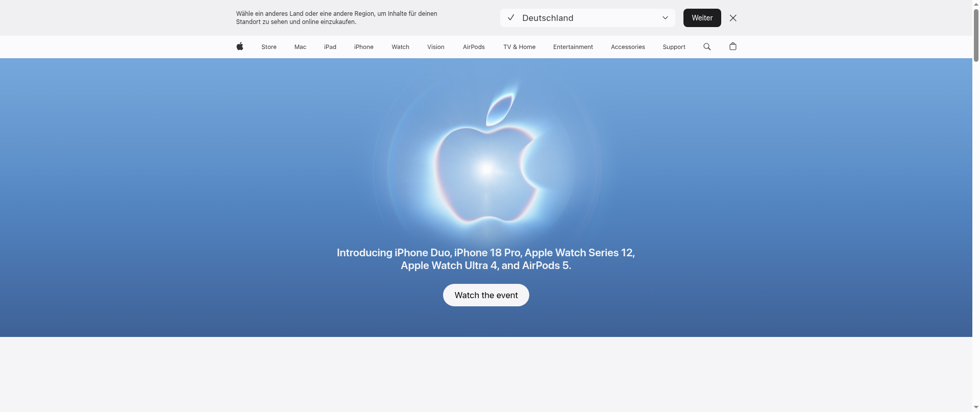Image resolution: width=980 pixels, height=412 pixels.
Task: Select iPhone in the navigation bar
Action: [364, 47]
